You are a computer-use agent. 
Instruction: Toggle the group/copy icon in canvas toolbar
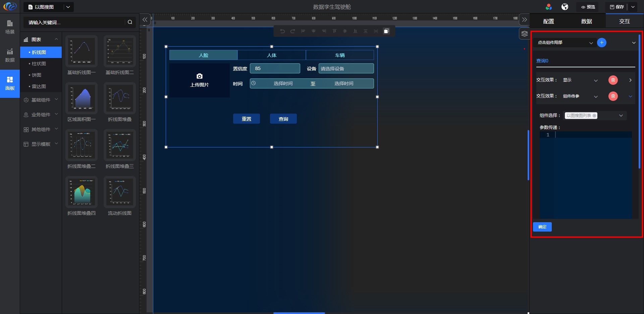pyautogui.click(x=386, y=31)
